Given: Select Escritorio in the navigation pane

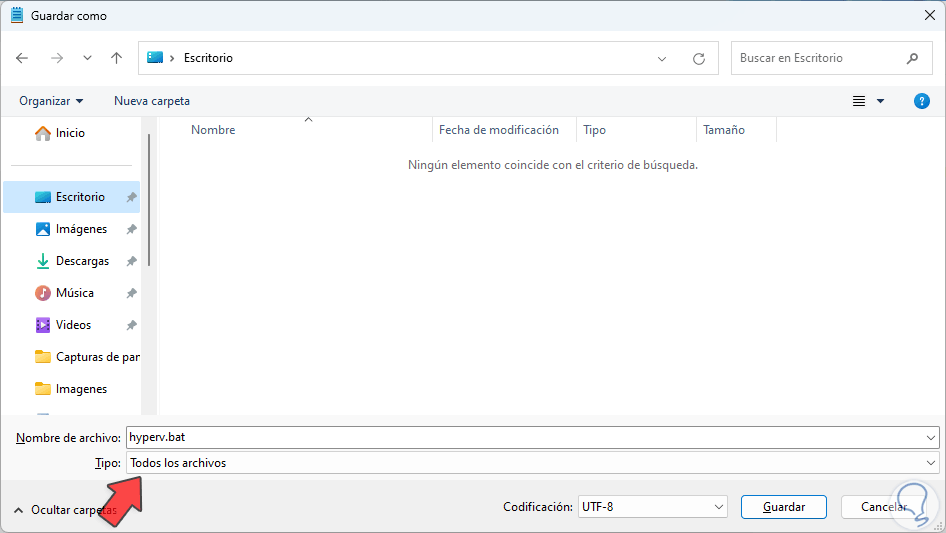Looking at the screenshot, I should click(x=72, y=197).
